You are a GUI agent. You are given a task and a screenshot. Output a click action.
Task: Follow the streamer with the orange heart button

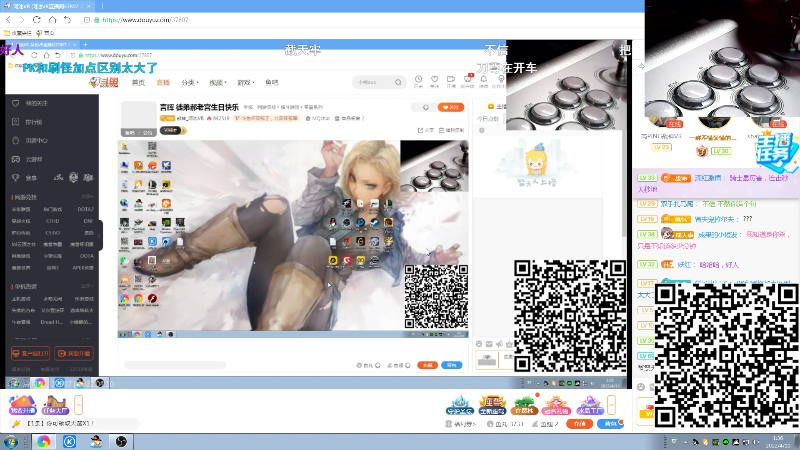point(451,107)
